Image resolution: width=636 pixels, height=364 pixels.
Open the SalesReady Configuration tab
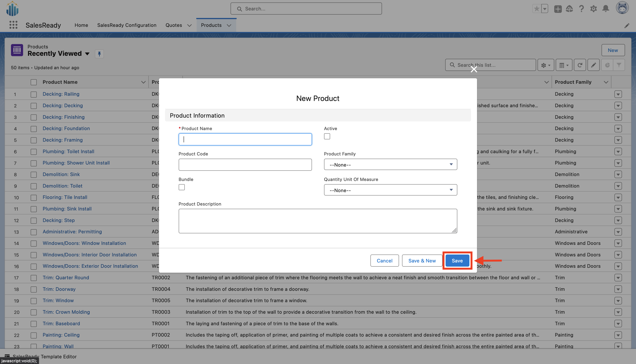(127, 25)
